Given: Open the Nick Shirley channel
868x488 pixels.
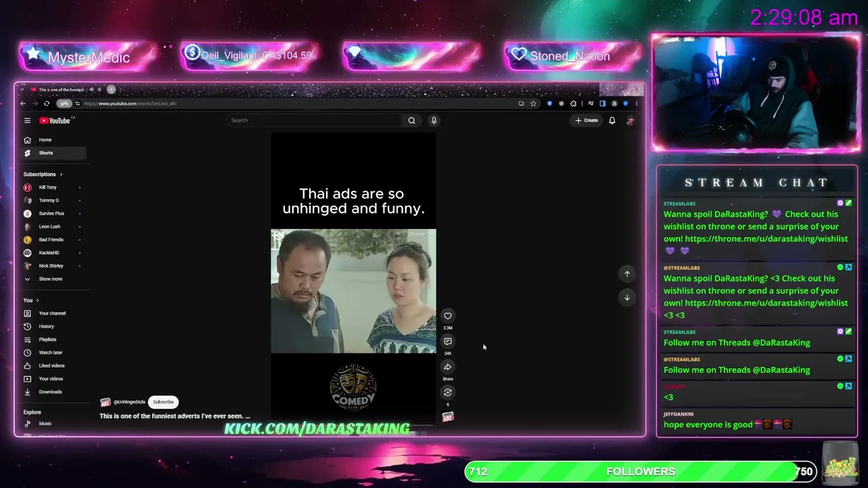Looking at the screenshot, I should (54, 266).
